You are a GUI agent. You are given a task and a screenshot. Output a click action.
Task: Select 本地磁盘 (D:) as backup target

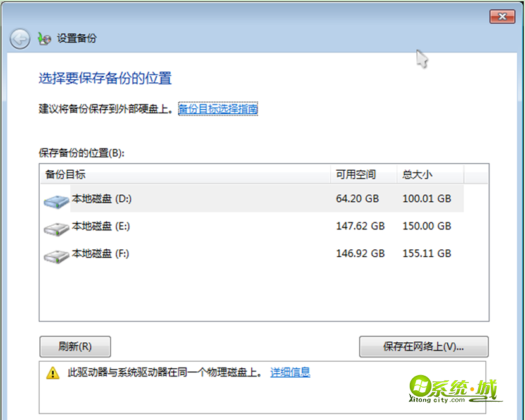(101, 199)
